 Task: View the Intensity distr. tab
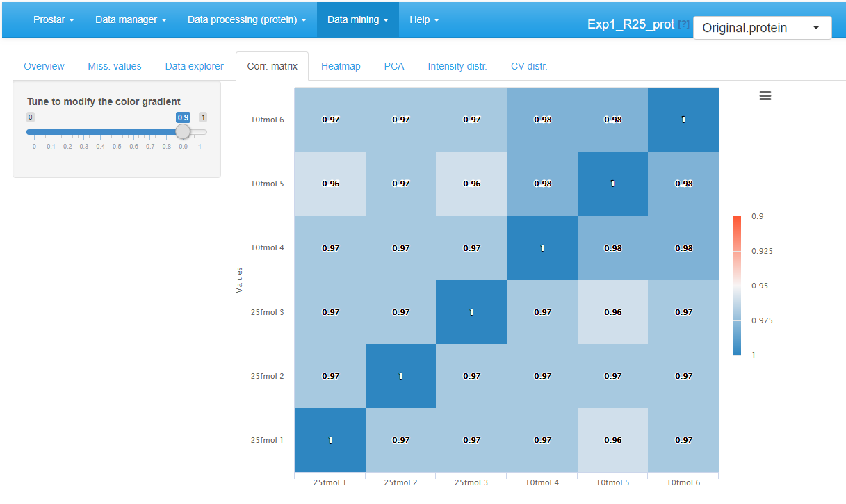click(457, 65)
